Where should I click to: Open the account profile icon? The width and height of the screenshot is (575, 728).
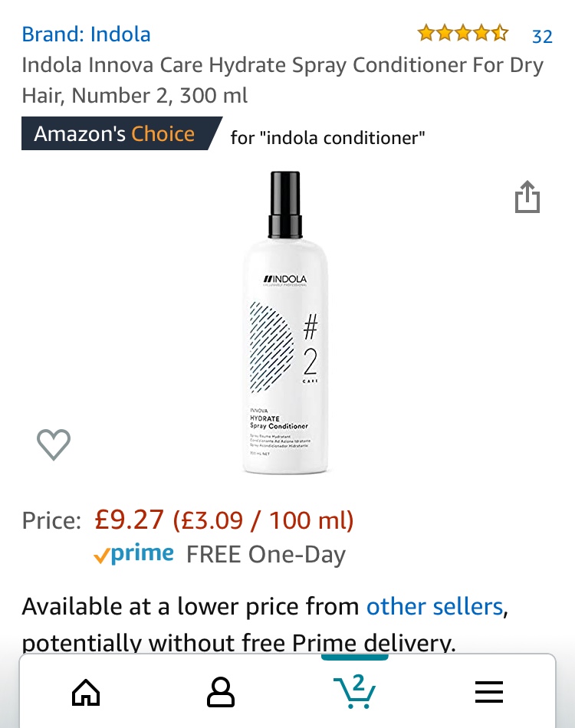click(x=221, y=693)
